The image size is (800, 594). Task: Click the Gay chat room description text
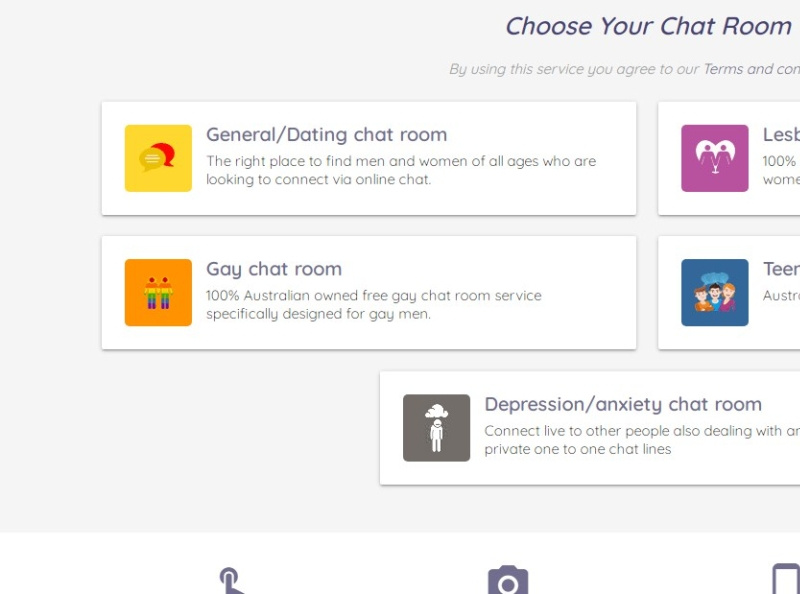(x=373, y=305)
